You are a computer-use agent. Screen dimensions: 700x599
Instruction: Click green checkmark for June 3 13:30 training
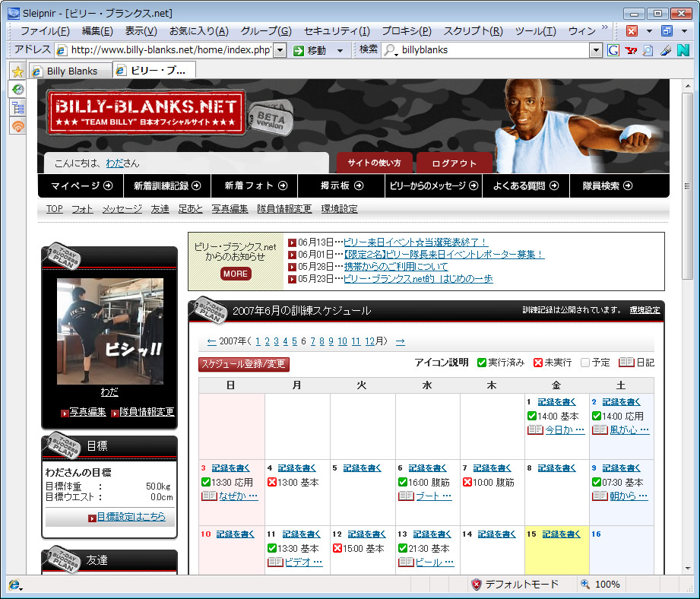[x=206, y=483]
